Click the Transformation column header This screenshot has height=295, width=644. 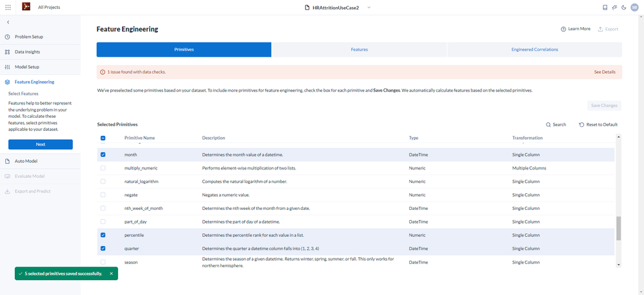point(527,138)
